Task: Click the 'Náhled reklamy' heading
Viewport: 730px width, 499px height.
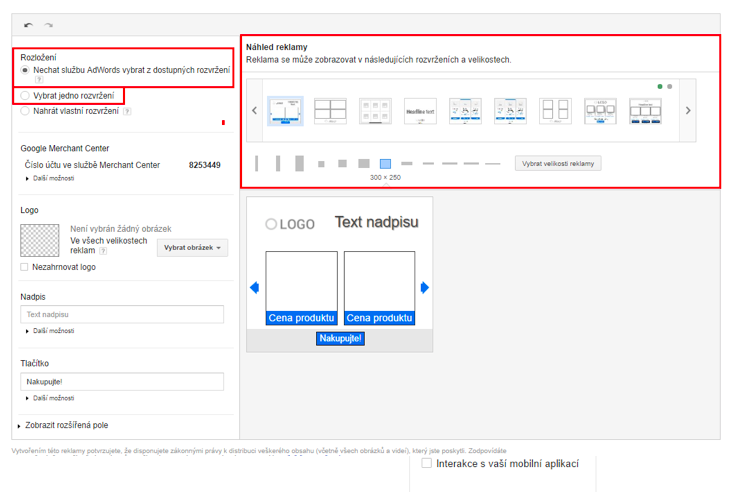Action: 277,47
